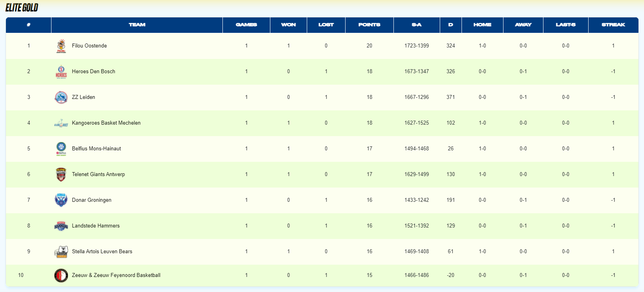The height and width of the screenshot is (292, 644).
Task: Click the score 1667-1296 cell
Action: click(x=417, y=97)
